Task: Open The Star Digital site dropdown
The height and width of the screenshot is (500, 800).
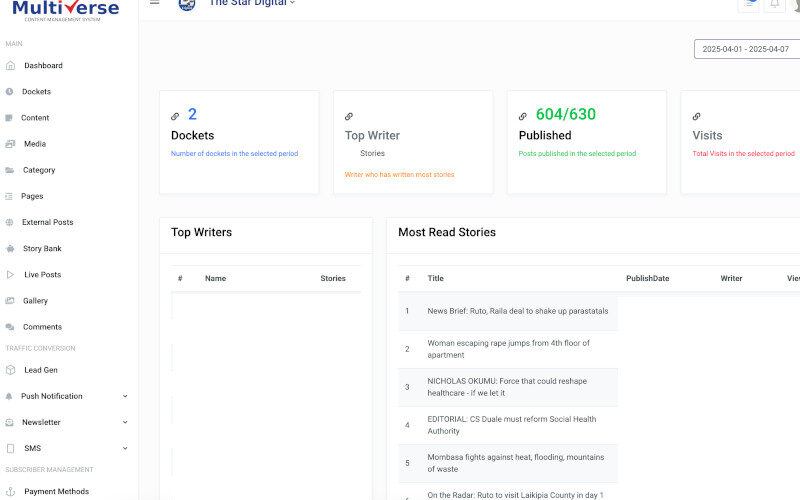Action: (x=251, y=4)
